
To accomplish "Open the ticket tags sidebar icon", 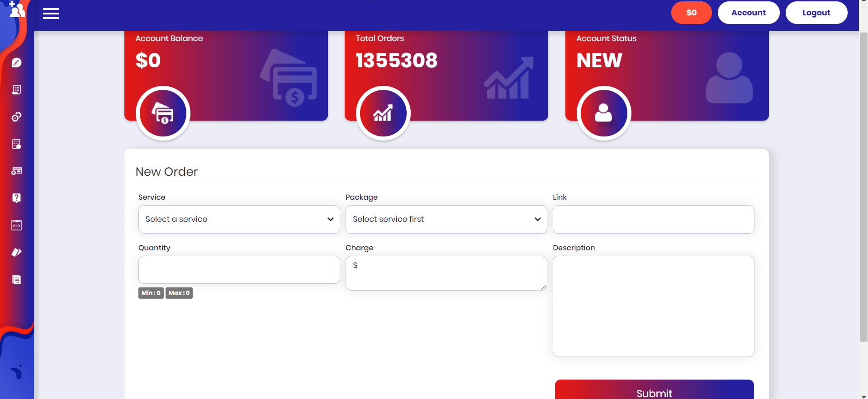I will click(x=17, y=252).
